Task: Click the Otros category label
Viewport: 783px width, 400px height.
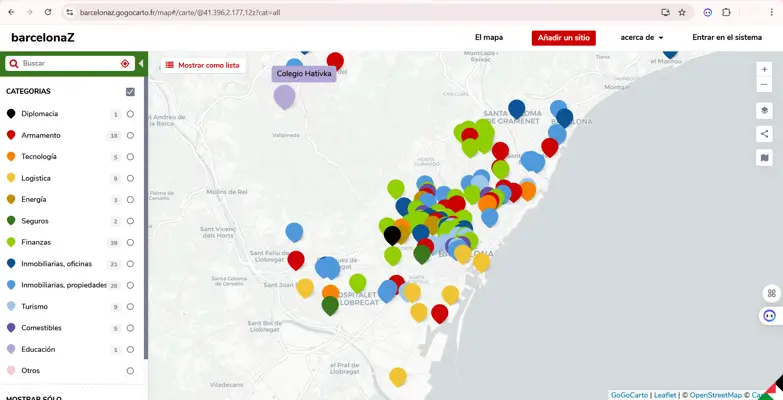Action: (30, 371)
